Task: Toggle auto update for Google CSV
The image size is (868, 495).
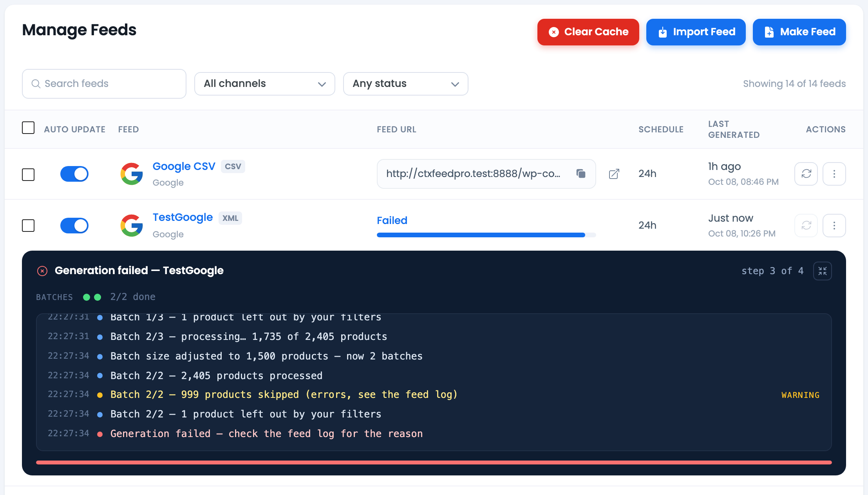Action: coord(74,174)
